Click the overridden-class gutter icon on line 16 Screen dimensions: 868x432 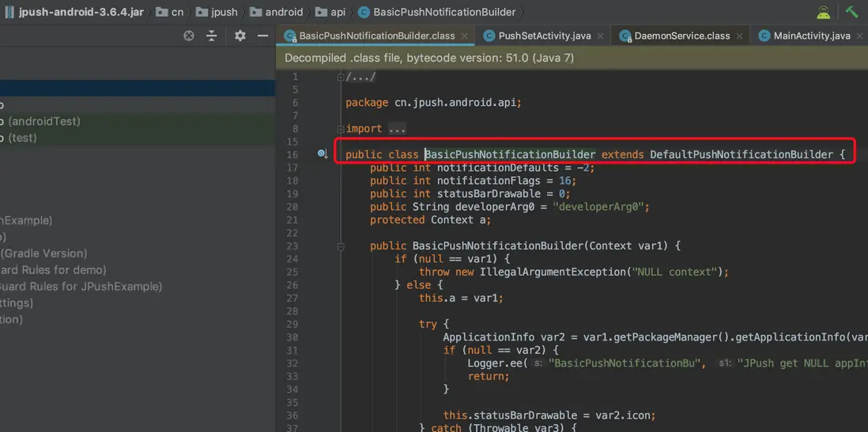[x=323, y=154]
